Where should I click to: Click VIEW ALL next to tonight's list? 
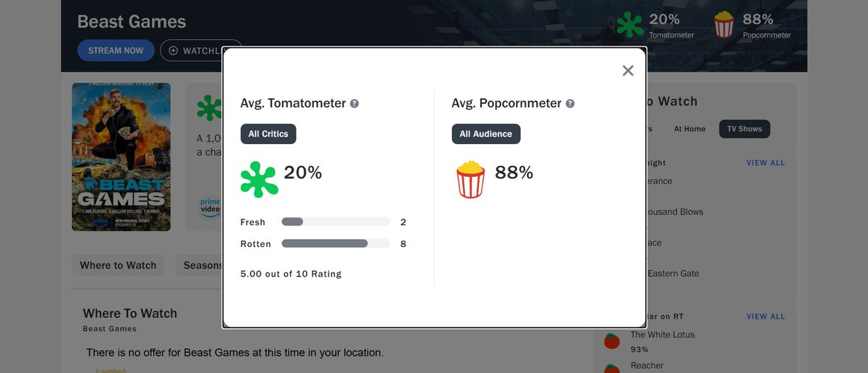tap(765, 163)
